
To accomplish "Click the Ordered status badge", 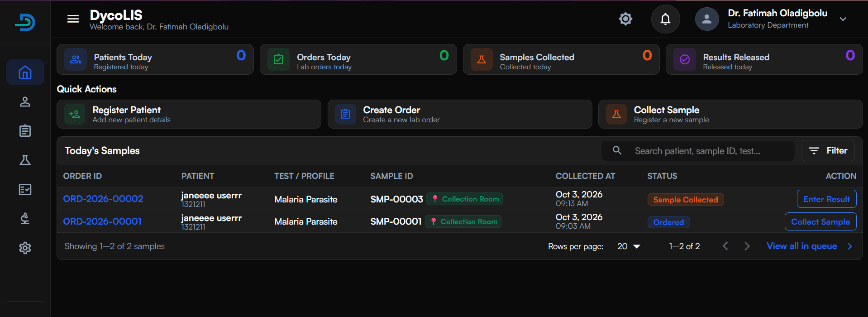I will [x=668, y=222].
